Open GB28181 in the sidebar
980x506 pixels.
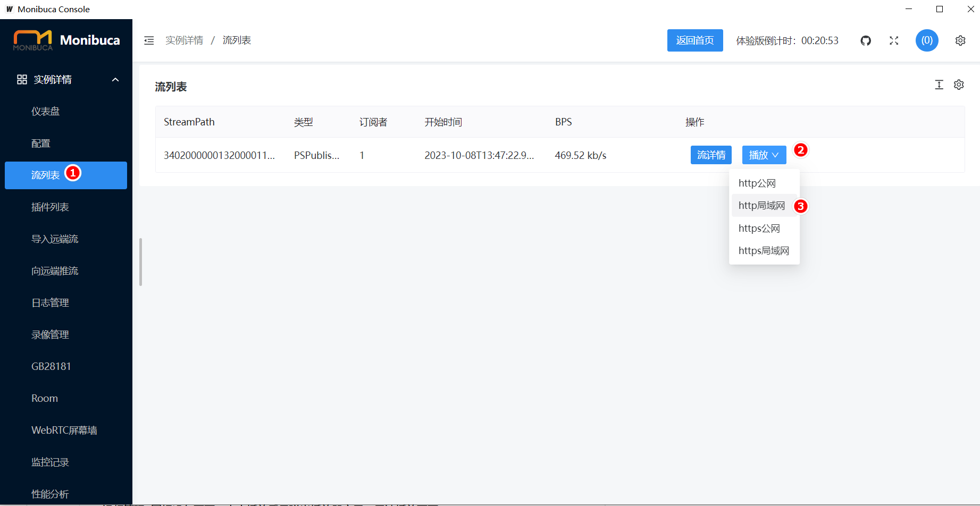(66, 367)
